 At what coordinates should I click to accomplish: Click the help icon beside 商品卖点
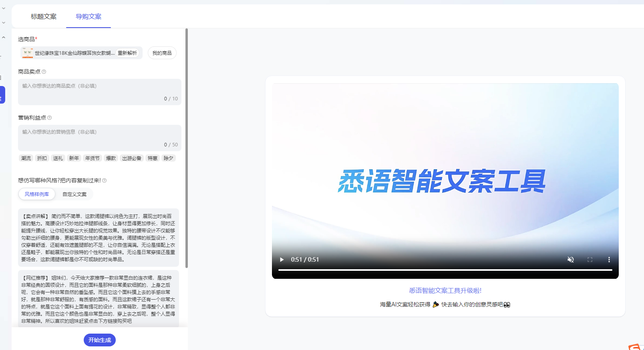(x=44, y=72)
